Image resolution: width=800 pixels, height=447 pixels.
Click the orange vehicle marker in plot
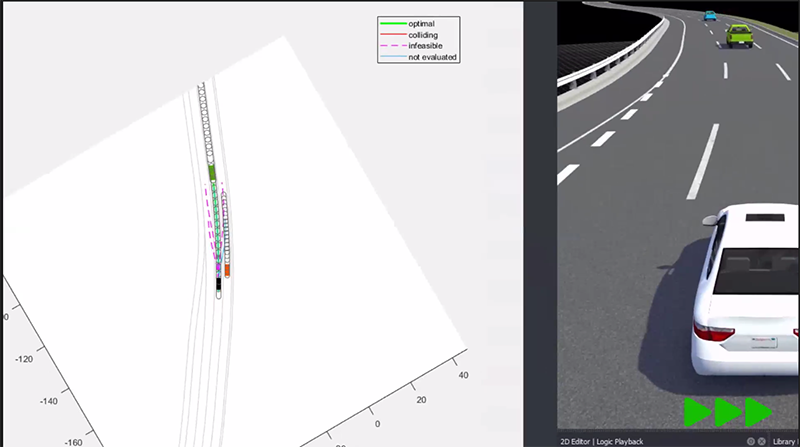[228, 269]
